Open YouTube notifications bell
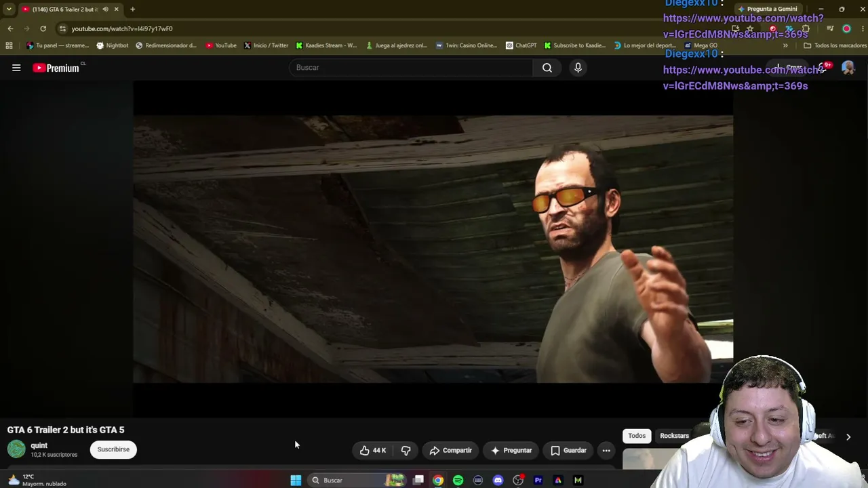Image resolution: width=868 pixels, height=488 pixels. click(823, 68)
